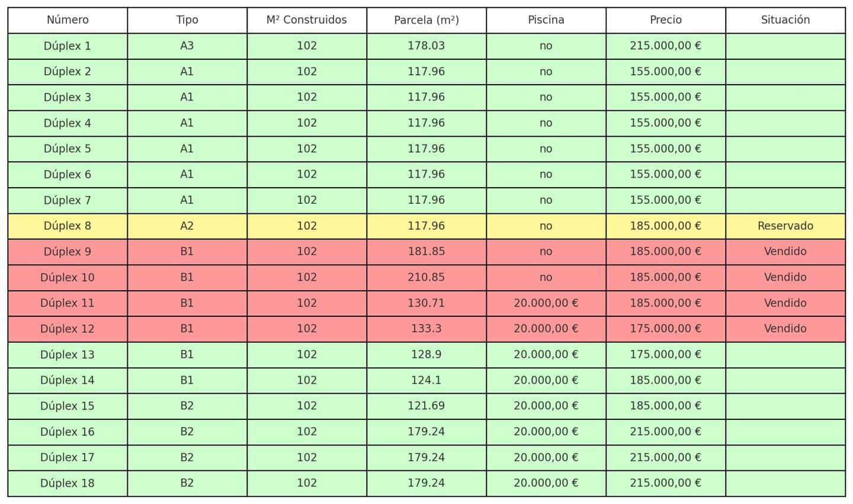Click the 121.69 parcela cell
The height and width of the screenshot is (504, 853).
(x=426, y=406)
